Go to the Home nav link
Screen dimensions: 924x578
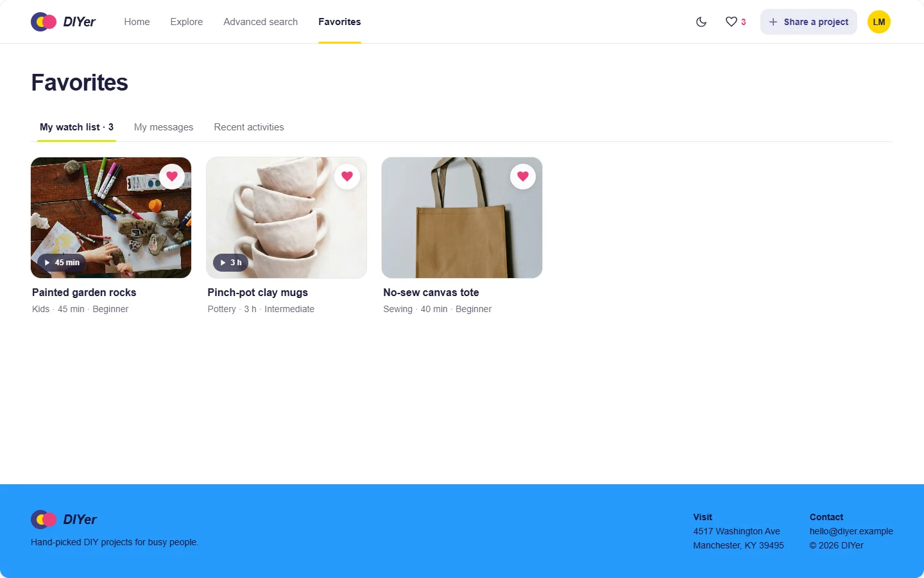coord(137,22)
